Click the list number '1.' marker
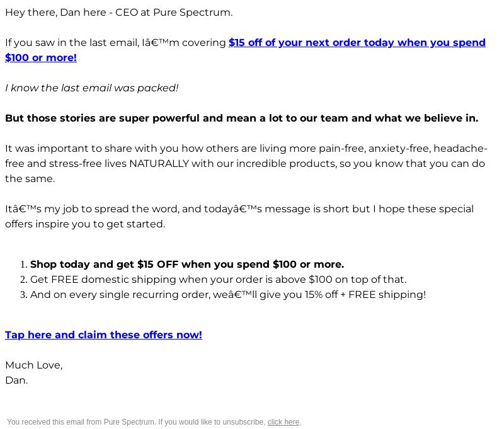The height and width of the screenshot is (429, 504). tap(24, 264)
